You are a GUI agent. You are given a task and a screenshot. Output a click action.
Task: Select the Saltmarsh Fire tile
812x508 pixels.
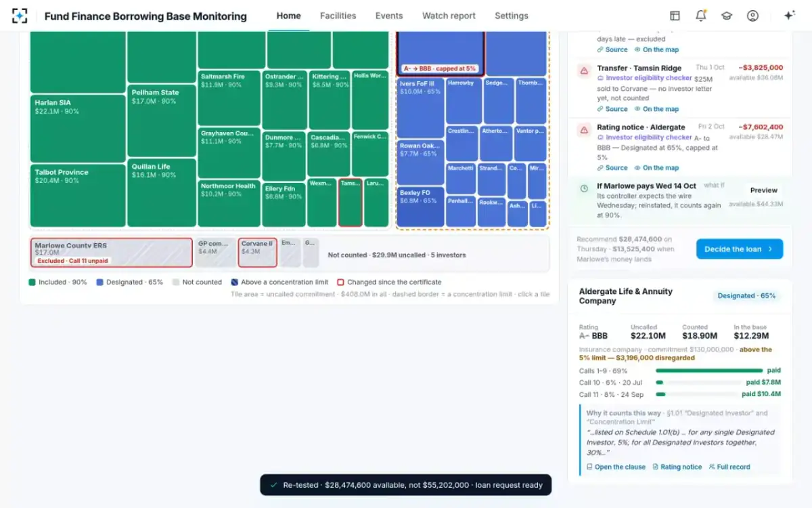(x=229, y=98)
